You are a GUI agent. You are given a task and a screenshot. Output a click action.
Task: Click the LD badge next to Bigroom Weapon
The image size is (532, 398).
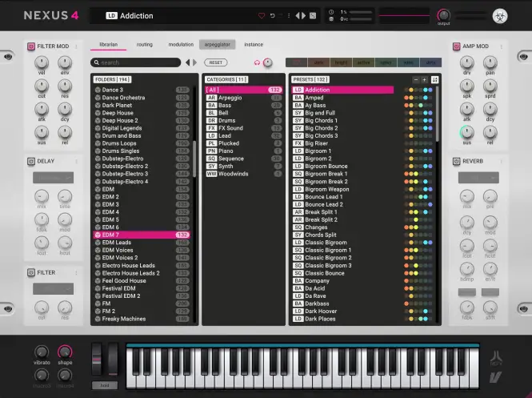click(298, 189)
